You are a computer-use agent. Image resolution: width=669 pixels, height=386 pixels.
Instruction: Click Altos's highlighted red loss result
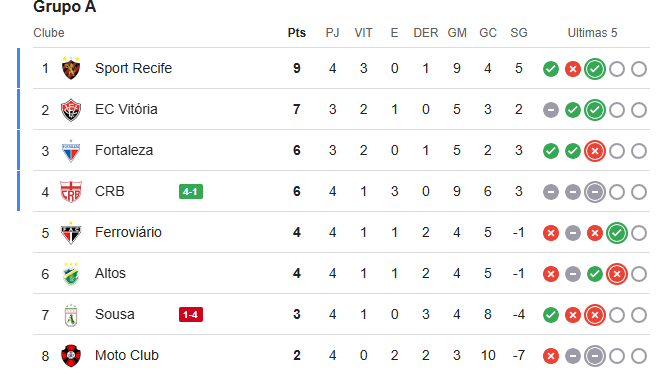coord(617,274)
